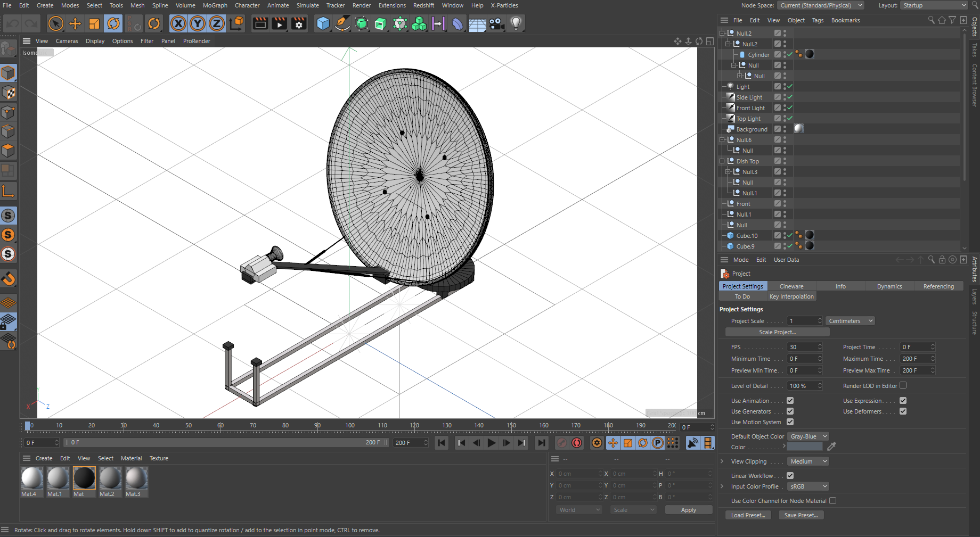This screenshot has width=980, height=537.
Task: Click the Live Selection arrow tool
Action: [x=56, y=23]
